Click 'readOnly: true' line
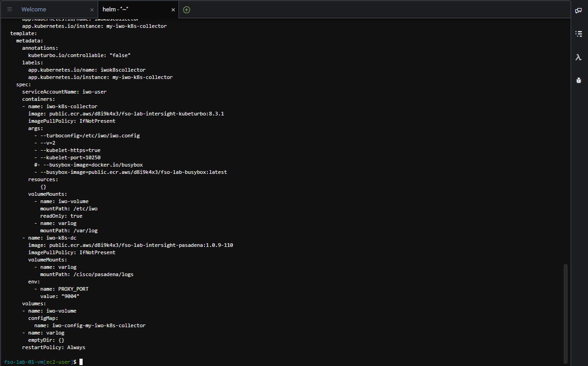Viewport: 588px width, 366px height. 61,216
